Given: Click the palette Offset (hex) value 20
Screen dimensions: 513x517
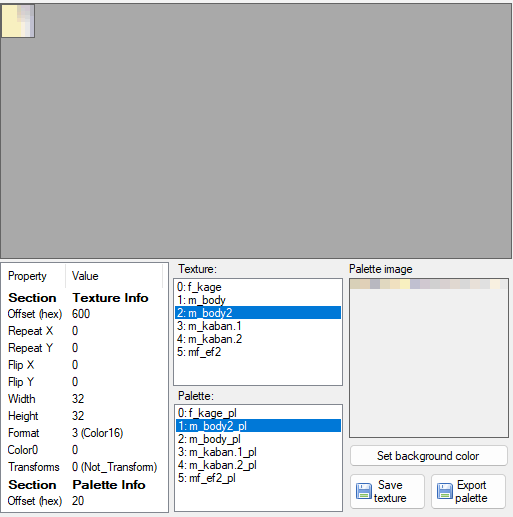Looking at the screenshot, I should tap(78, 501).
